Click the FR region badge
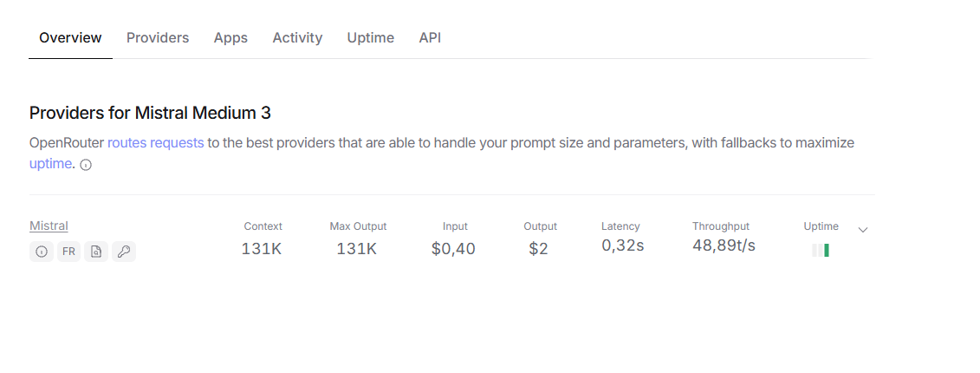This screenshot has height=373, width=980. 68,252
